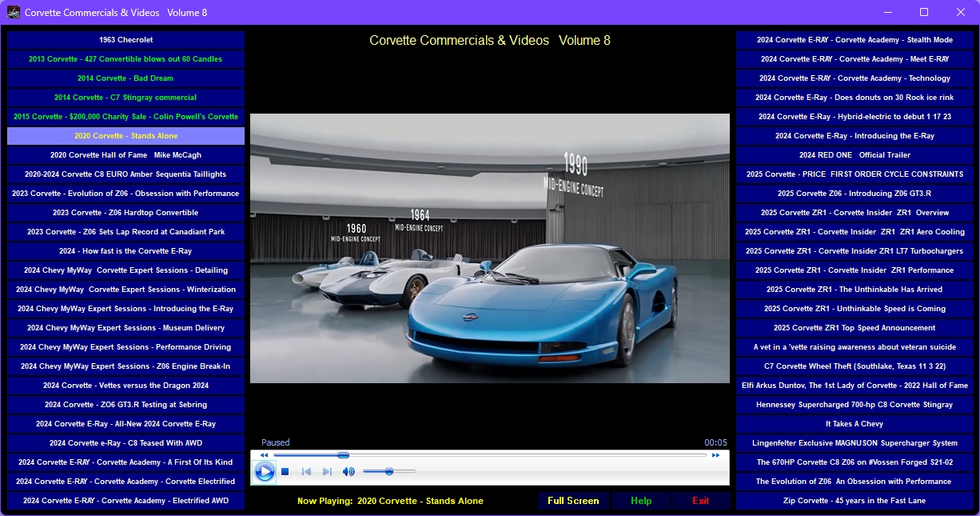This screenshot has height=516, width=980.
Task: Click the Previous track icon
Action: click(306, 472)
